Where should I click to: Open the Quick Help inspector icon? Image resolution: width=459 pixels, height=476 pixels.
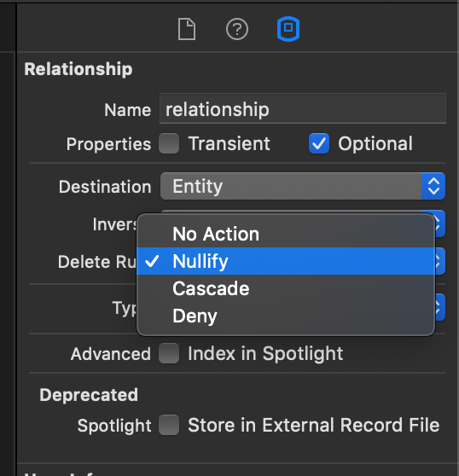tap(237, 29)
